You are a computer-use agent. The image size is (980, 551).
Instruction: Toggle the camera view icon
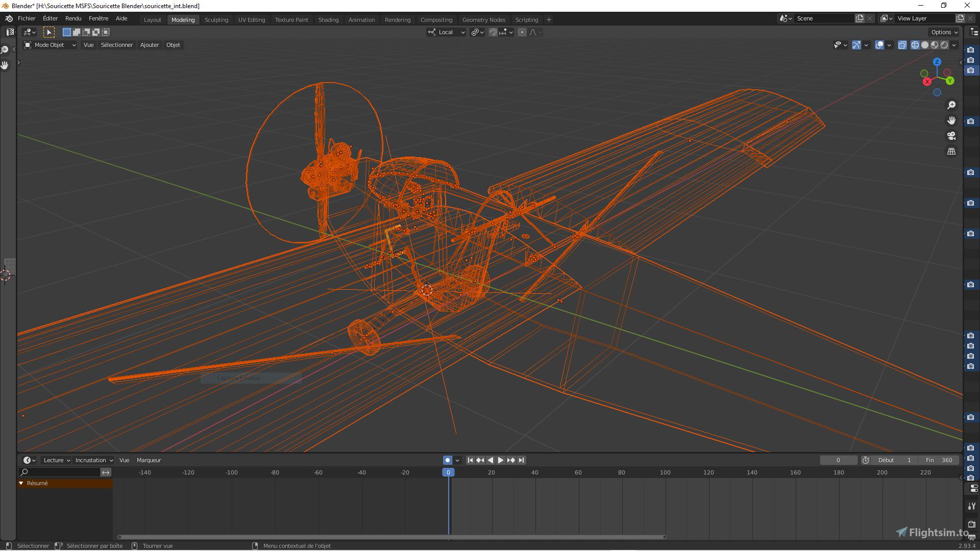click(x=951, y=136)
